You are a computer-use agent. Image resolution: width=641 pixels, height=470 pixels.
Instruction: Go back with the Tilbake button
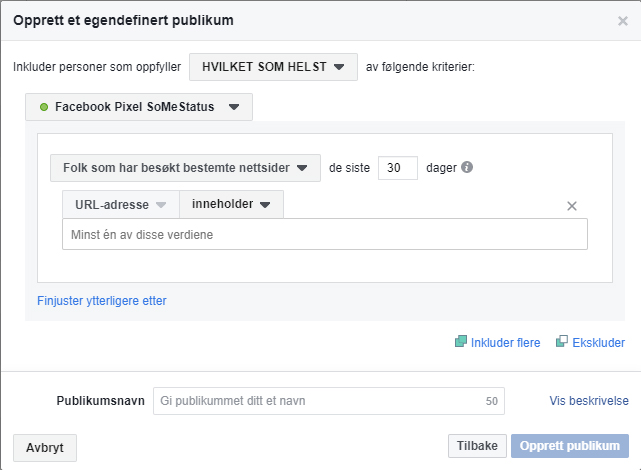tap(477, 445)
